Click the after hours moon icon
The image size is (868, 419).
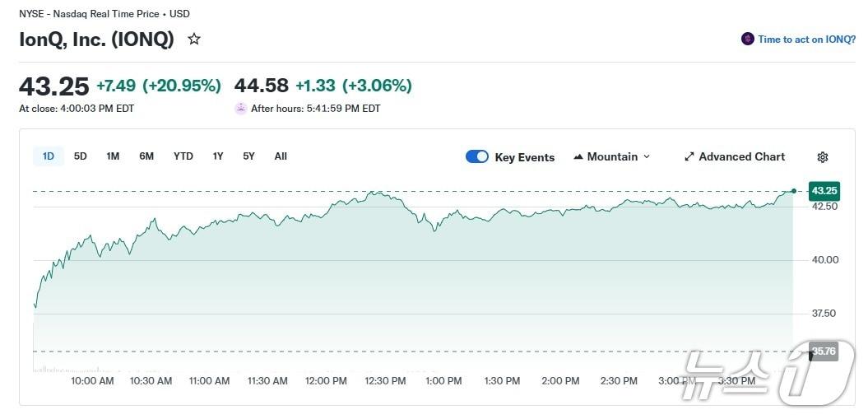coord(240,108)
